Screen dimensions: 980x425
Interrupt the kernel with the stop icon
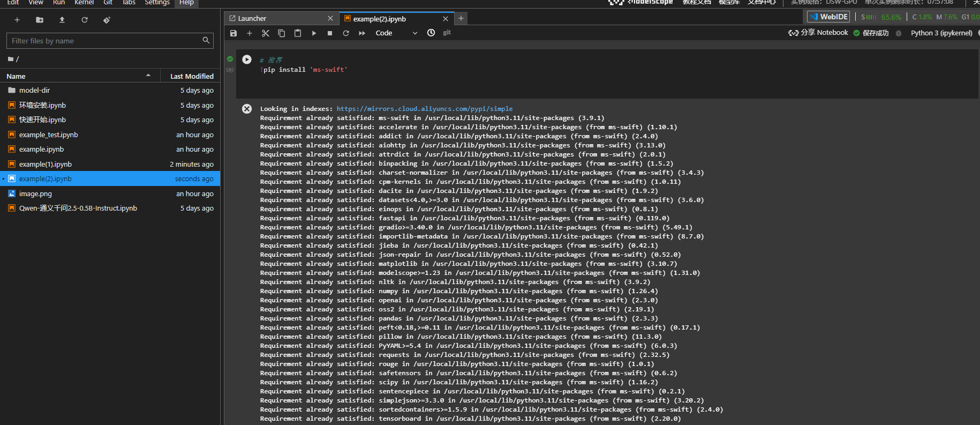(x=330, y=33)
